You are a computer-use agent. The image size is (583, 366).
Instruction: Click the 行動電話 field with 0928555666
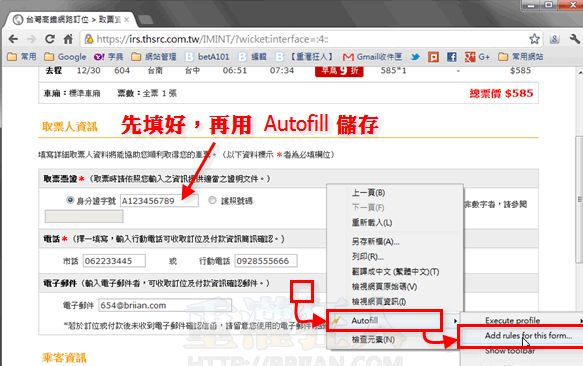coord(266,261)
